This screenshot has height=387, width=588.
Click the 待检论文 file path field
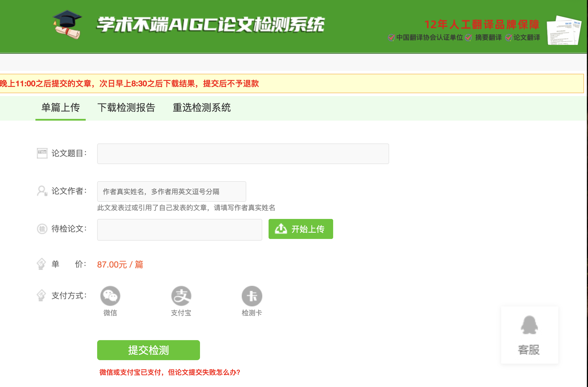(179, 230)
